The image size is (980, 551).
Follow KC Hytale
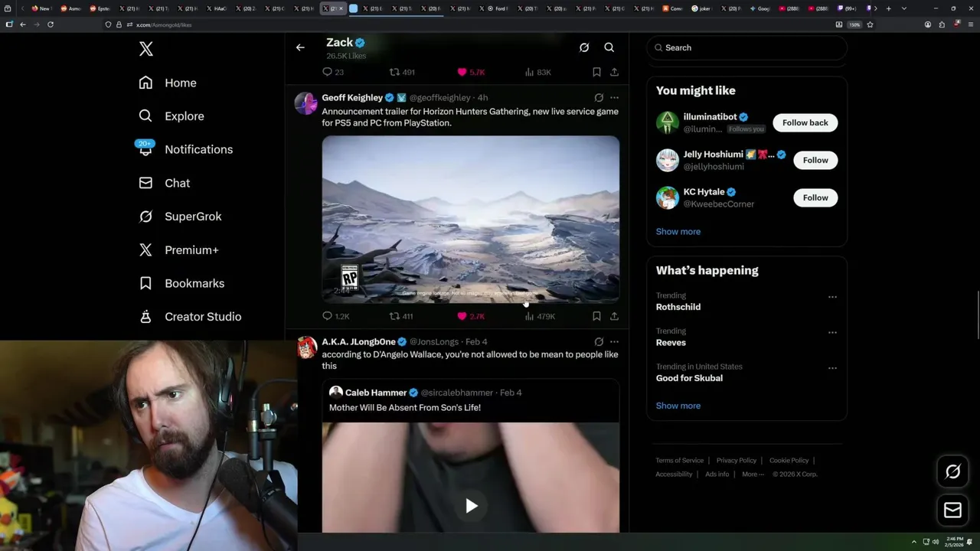pos(815,197)
